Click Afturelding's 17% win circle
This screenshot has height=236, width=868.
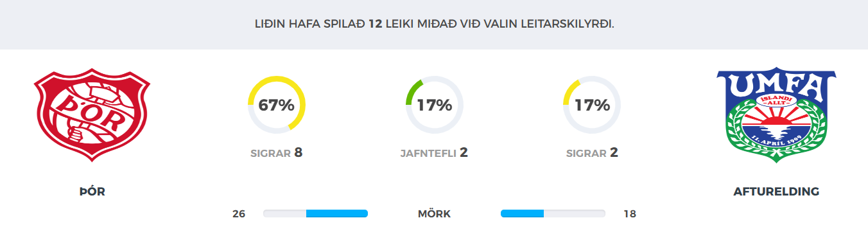pyautogui.click(x=592, y=105)
